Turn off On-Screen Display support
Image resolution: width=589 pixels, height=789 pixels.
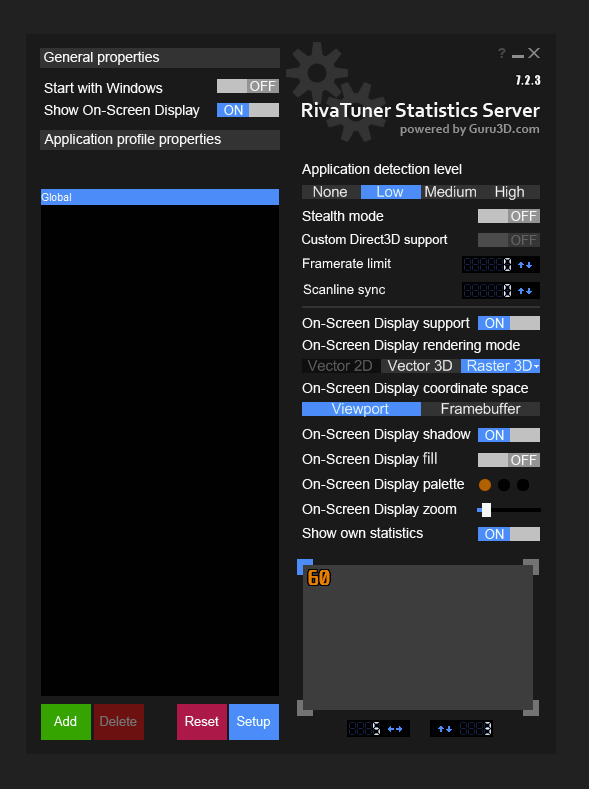[509, 323]
